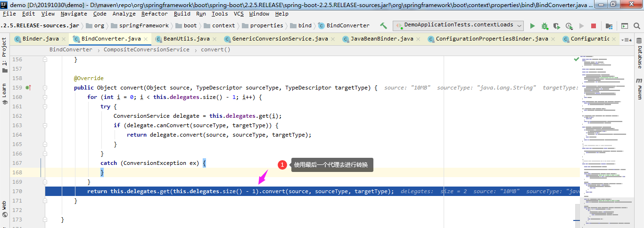The image size is (644, 228).
Task: Open the profiler run icon
Action: (569, 26)
